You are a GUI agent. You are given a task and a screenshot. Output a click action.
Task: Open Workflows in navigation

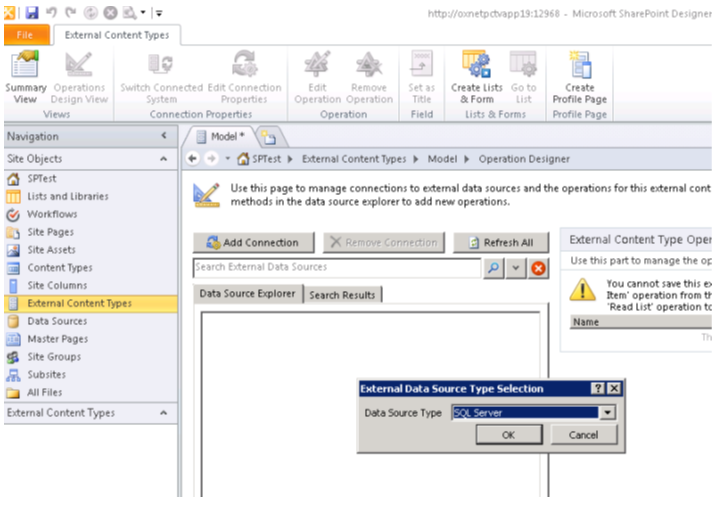(52, 214)
